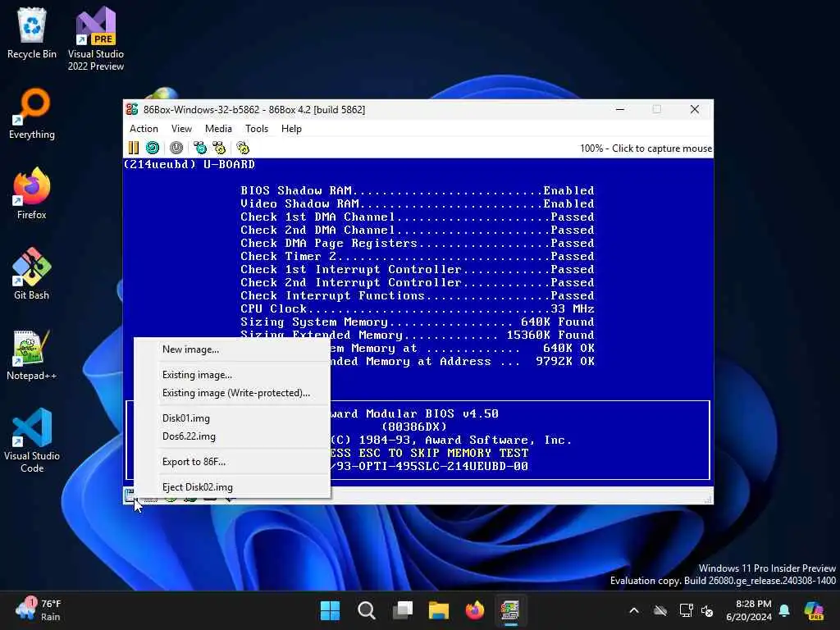Mount recent image Disk01.img
The width and height of the screenshot is (840, 630).
(x=232, y=418)
